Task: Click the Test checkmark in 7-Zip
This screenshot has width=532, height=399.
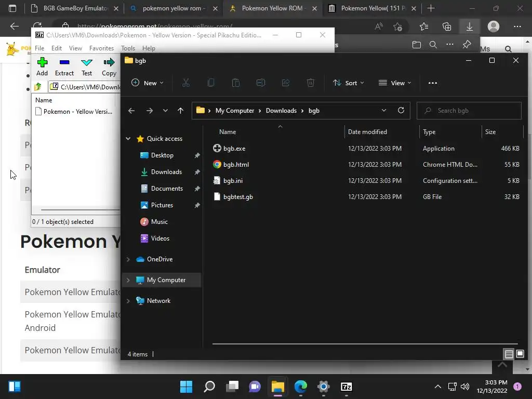Action: tap(87, 66)
